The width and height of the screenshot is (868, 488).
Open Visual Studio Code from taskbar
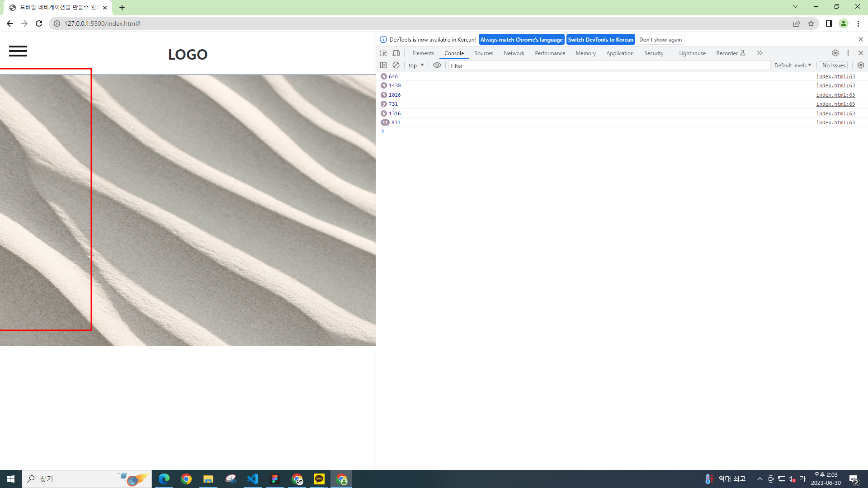(x=252, y=479)
